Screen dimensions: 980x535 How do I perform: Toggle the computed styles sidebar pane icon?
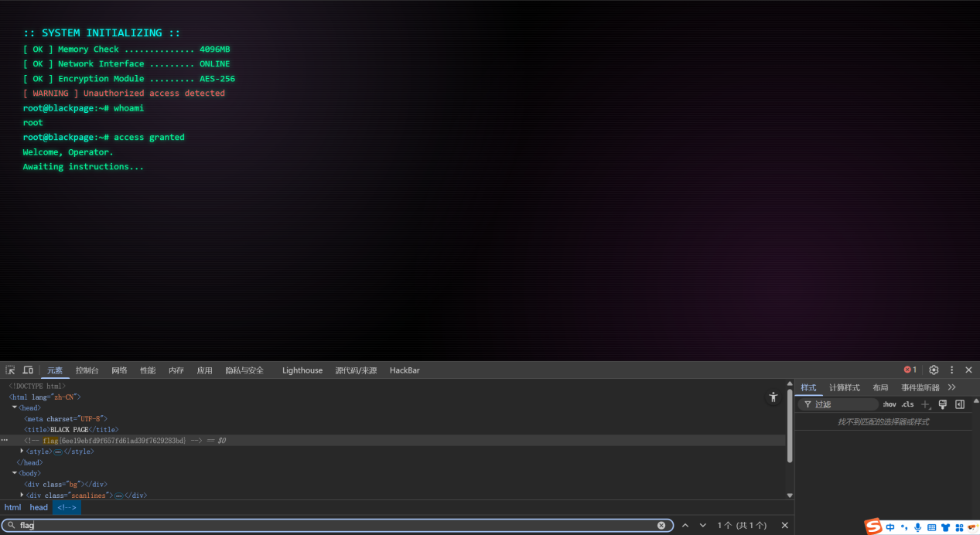960,404
